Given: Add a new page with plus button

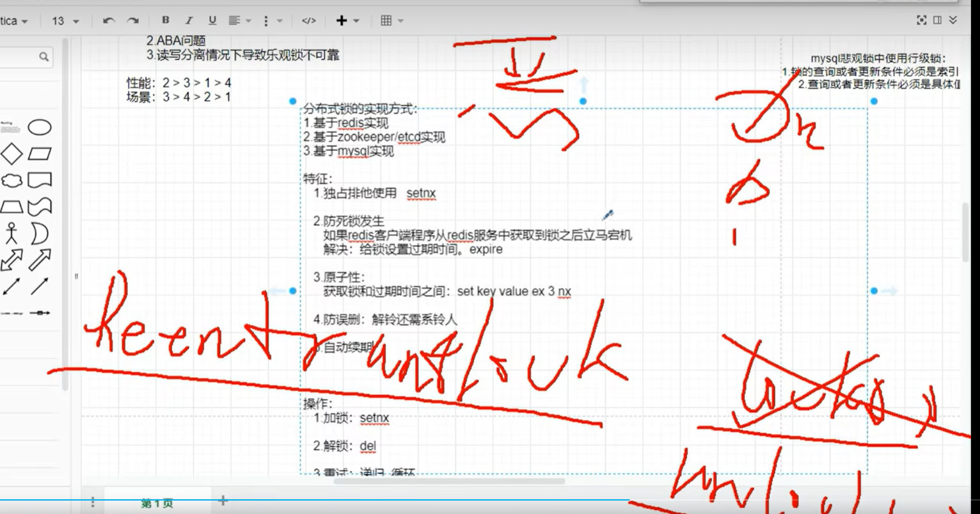Looking at the screenshot, I should pyautogui.click(x=223, y=501).
